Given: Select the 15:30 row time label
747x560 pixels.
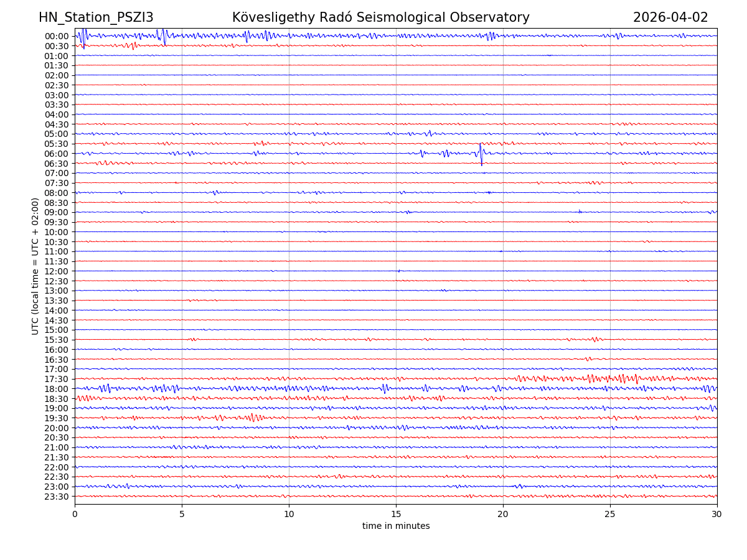Looking at the screenshot, I should tap(56, 340).
